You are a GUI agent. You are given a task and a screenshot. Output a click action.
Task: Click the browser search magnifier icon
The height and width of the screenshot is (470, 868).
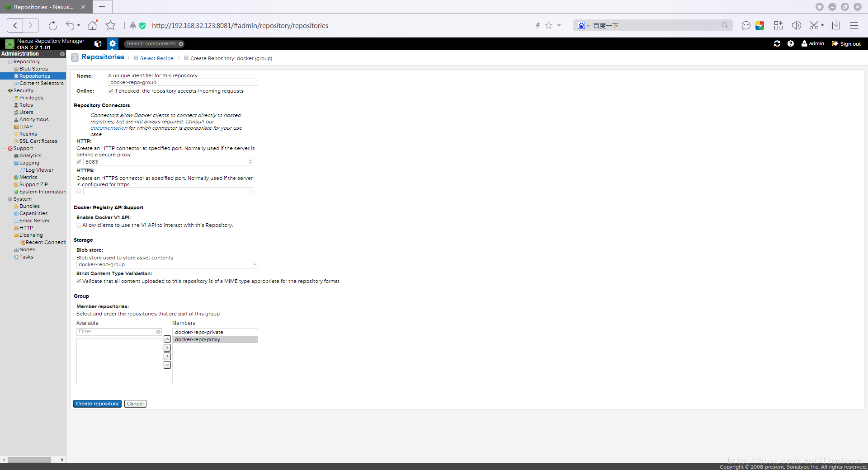[x=725, y=25]
